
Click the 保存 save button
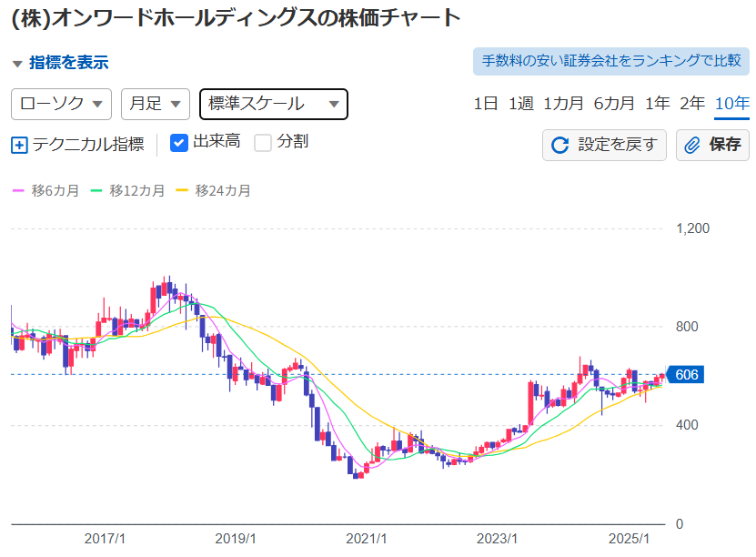pos(712,145)
